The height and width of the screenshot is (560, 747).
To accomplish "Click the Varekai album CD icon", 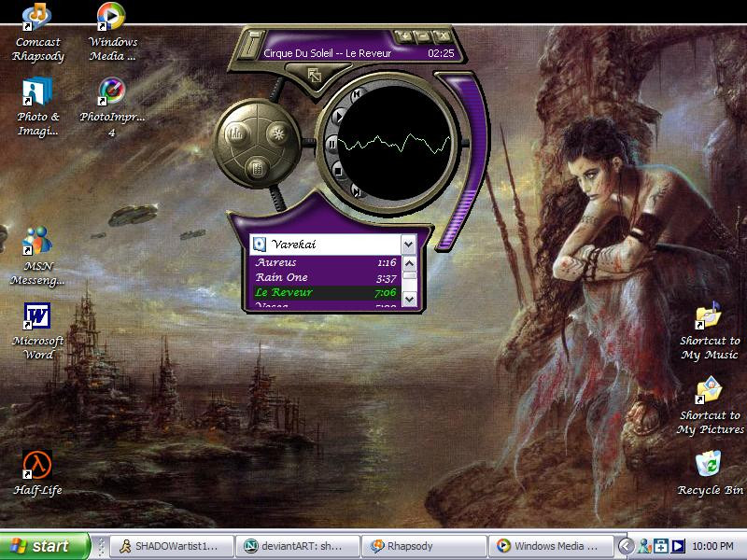I will click(x=260, y=245).
